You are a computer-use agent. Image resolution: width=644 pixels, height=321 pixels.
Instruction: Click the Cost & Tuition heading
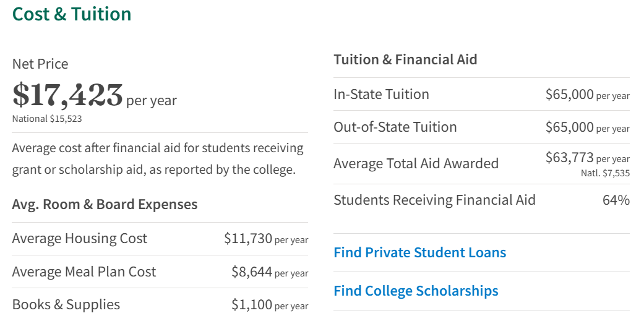pos(72,14)
